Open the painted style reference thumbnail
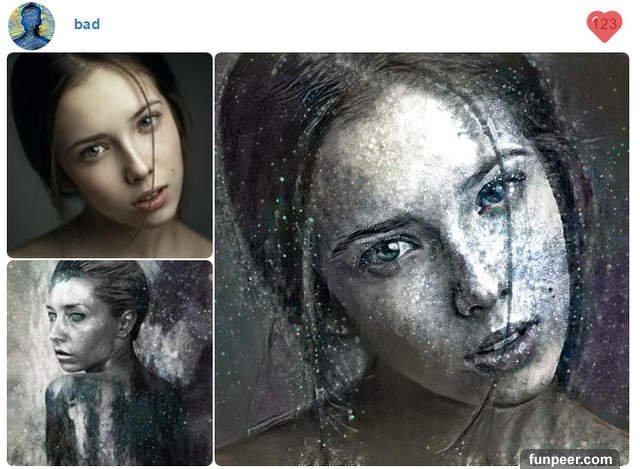 click(x=110, y=363)
